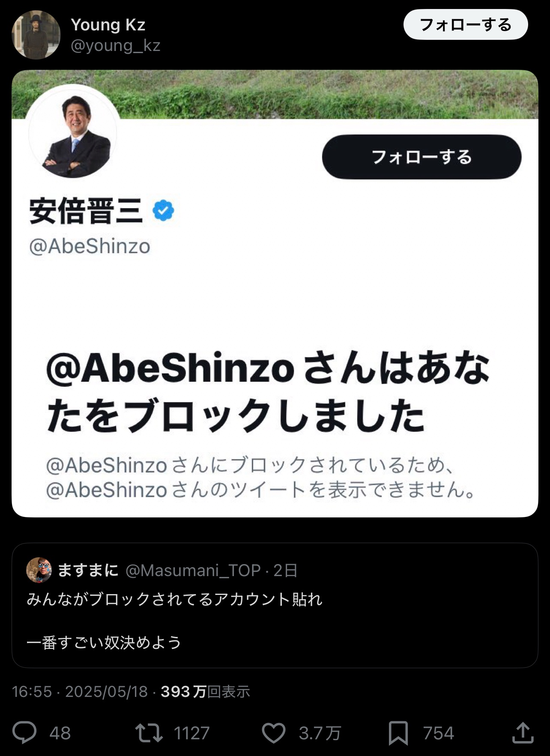550x756 pixels.
Task: Tap the retweet arrows icon
Action: [x=149, y=732]
